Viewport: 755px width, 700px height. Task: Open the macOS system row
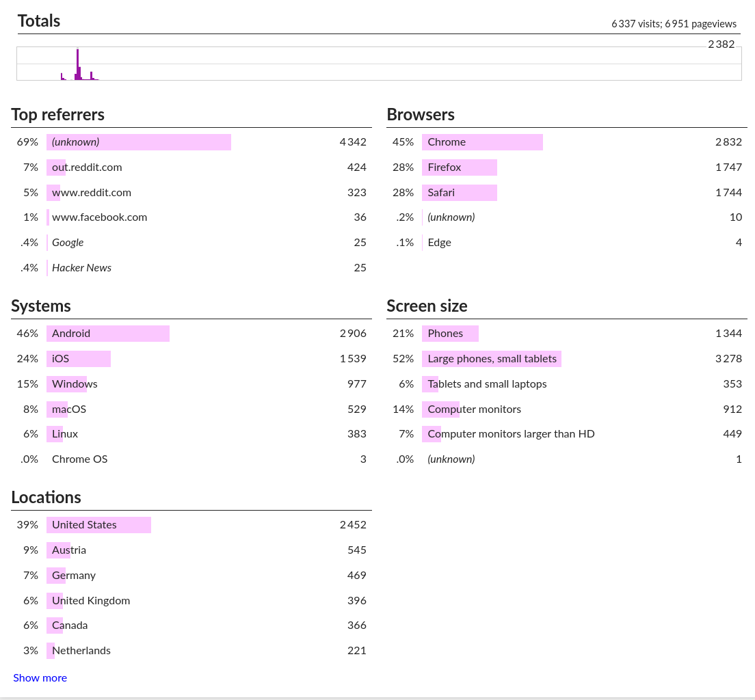click(69, 409)
